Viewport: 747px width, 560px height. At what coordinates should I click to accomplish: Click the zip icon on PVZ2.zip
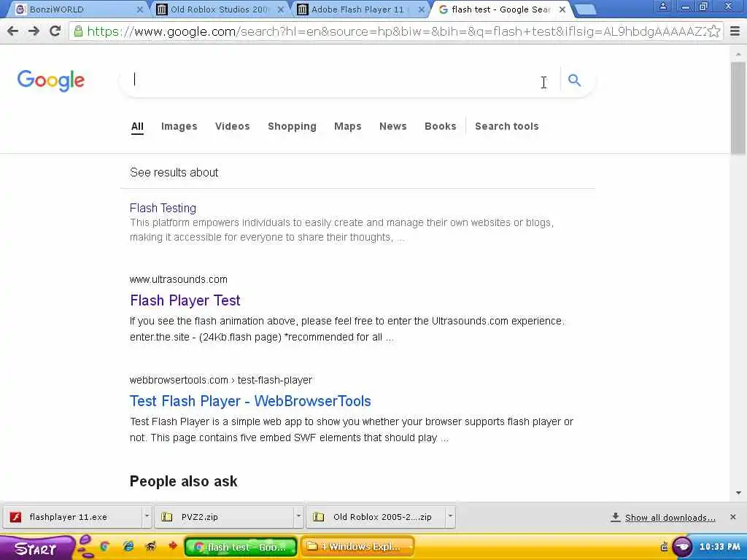pos(167,517)
